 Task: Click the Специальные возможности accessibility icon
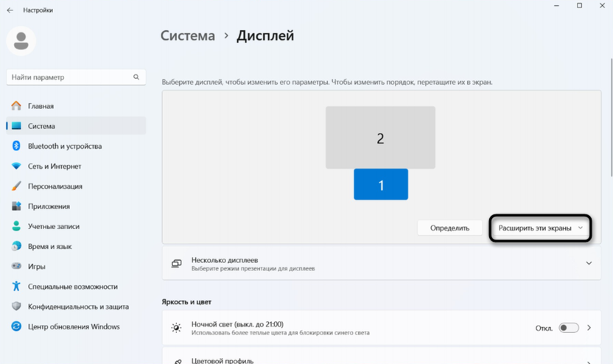[16, 286]
